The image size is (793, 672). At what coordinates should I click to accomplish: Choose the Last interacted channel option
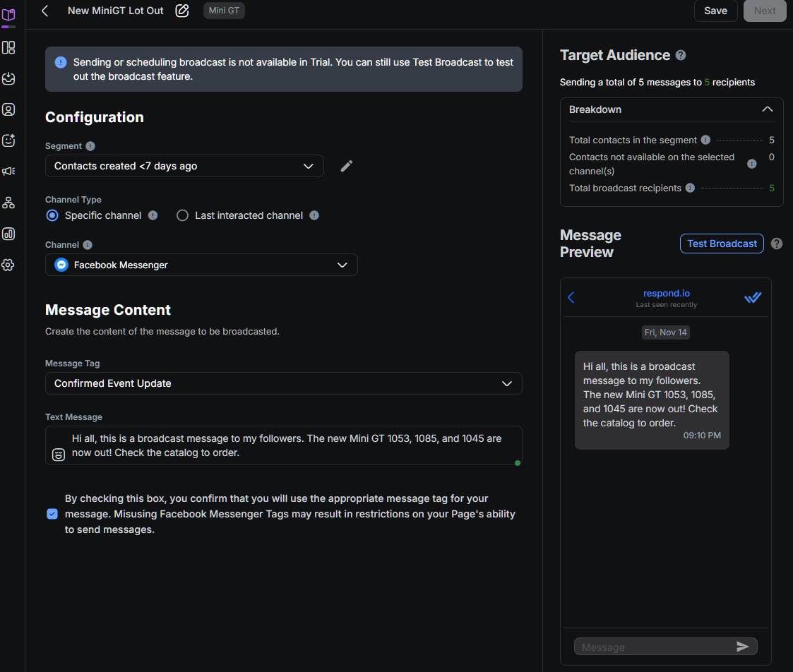(181, 215)
